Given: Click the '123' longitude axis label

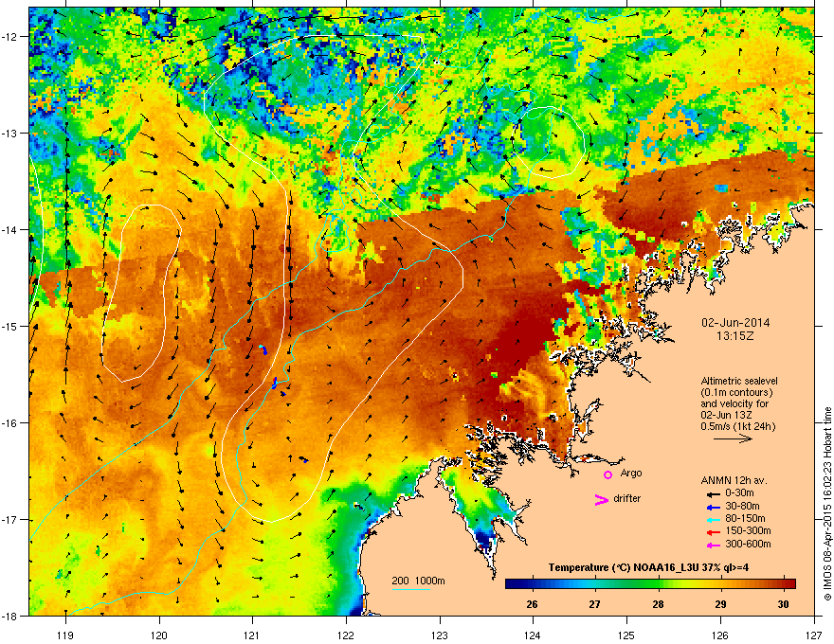Looking at the screenshot, I should tap(440, 635).
